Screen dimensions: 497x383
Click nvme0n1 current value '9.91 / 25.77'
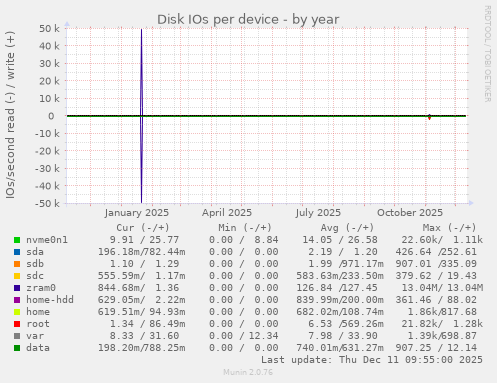[x=144, y=240]
